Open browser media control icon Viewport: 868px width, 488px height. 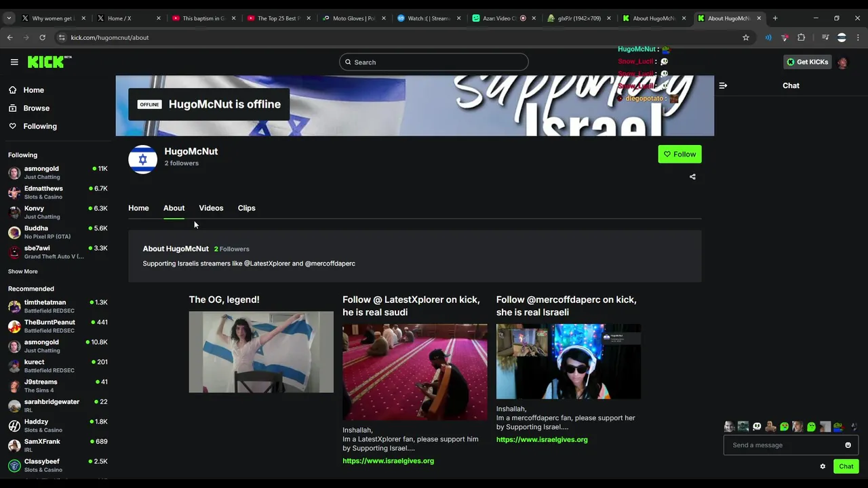(x=825, y=37)
